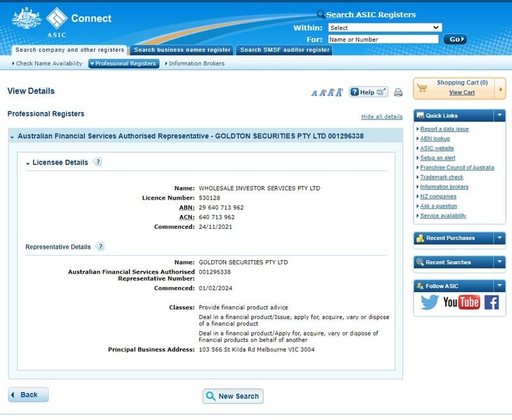Collapse the Follow ASIC panel arrow
This screenshot has height=420, width=512.
point(499,286)
